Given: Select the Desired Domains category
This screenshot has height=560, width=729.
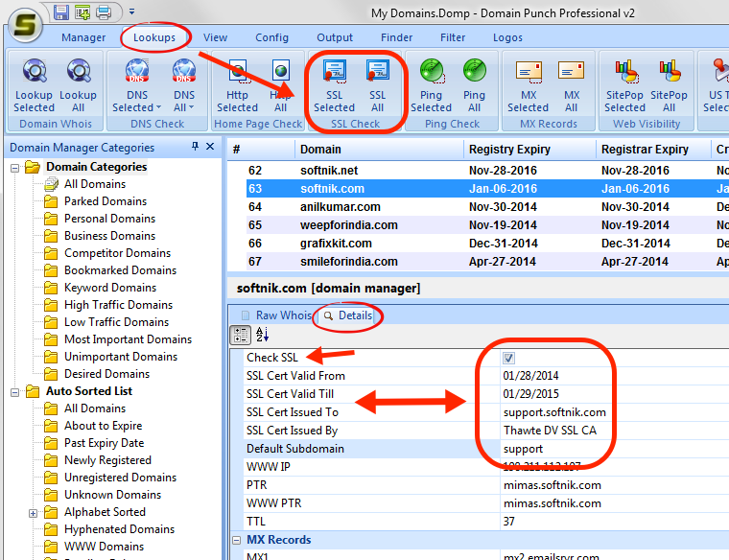Looking at the screenshot, I should pos(106,374).
